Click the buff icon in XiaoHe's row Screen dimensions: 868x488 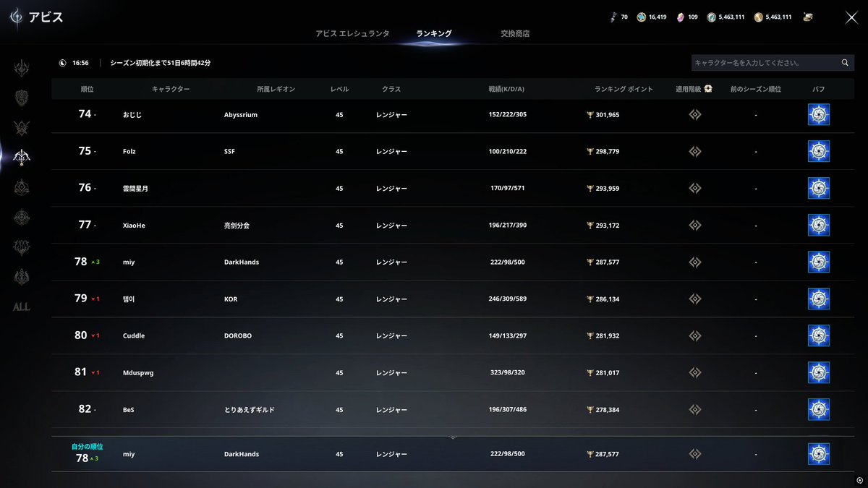pyautogui.click(x=818, y=225)
